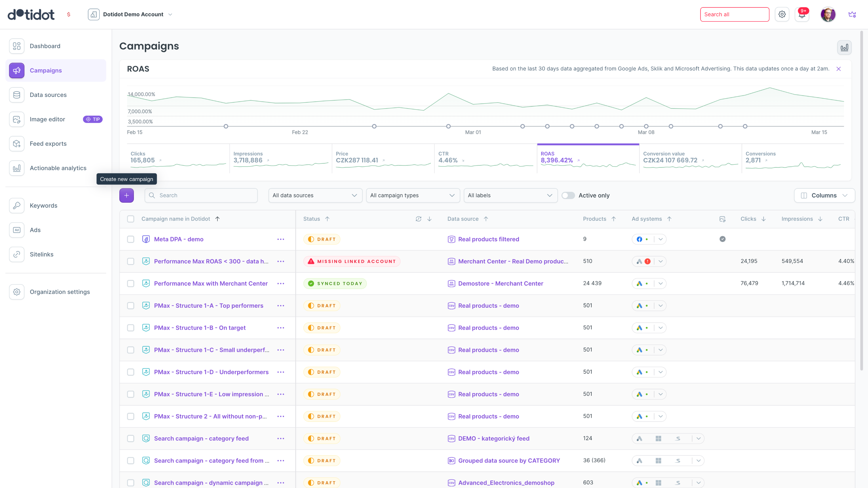Viewport: 868px width, 488px height.
Task: Open the Columns dropdown
Action: (824, 196)
